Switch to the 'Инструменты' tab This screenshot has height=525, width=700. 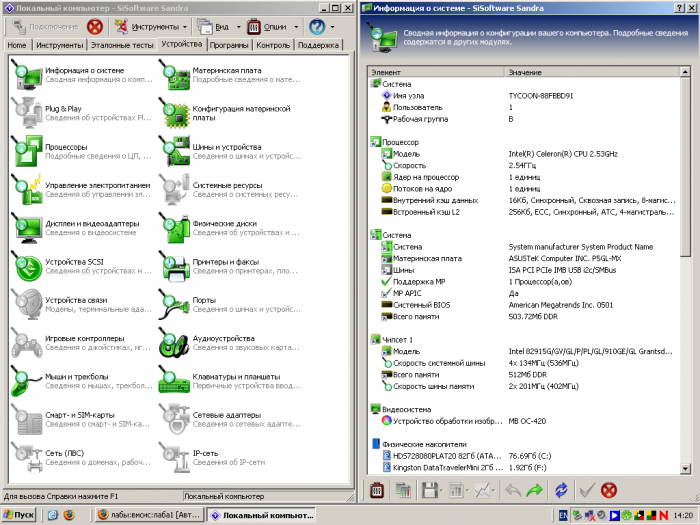point(59,45)
